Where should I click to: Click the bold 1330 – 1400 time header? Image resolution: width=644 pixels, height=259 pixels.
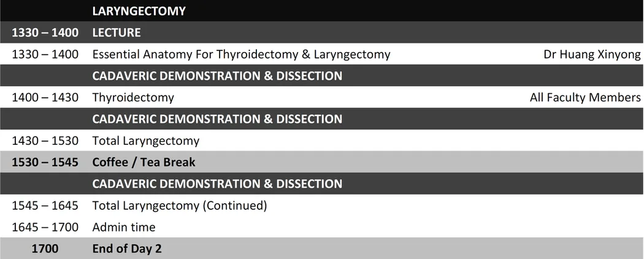[x=45, y=33]
